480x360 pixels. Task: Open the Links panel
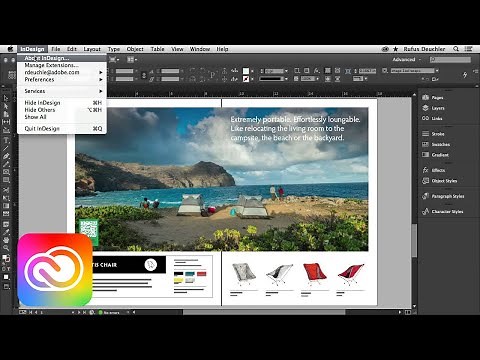tap(432, 118)
